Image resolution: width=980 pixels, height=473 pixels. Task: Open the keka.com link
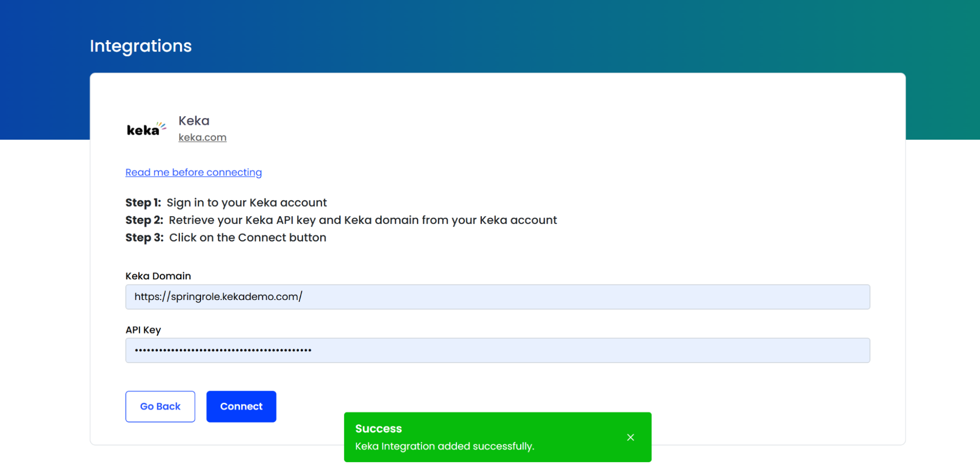pos(202,138)
